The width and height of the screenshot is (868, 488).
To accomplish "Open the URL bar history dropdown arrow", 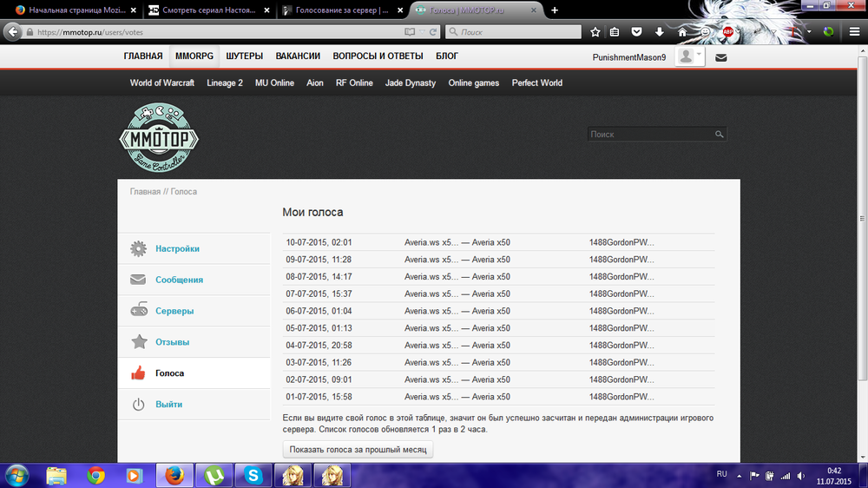I will [422, 32].
